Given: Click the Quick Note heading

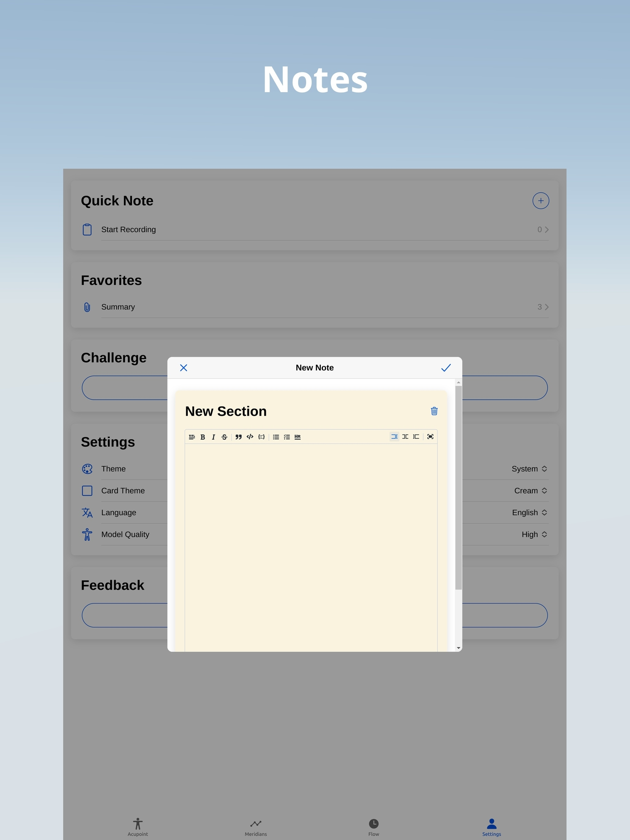Looking at the screenshot, I should (117, 201).
